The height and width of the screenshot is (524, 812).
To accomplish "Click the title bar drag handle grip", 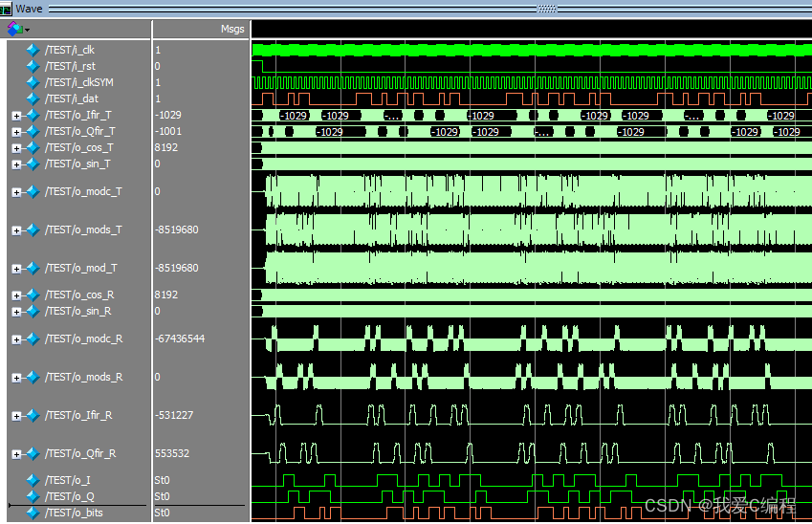I will tap(547, 8).
